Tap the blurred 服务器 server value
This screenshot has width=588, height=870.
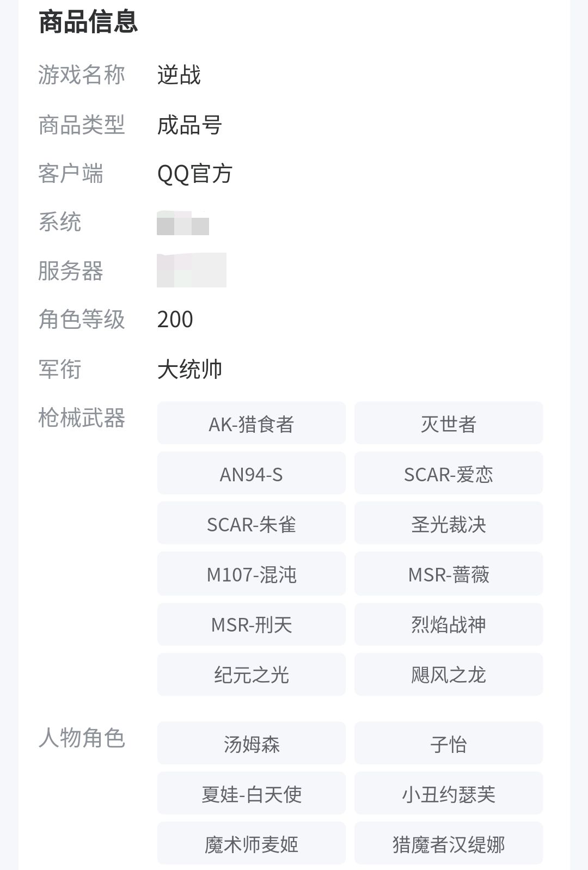click(191, 270)
